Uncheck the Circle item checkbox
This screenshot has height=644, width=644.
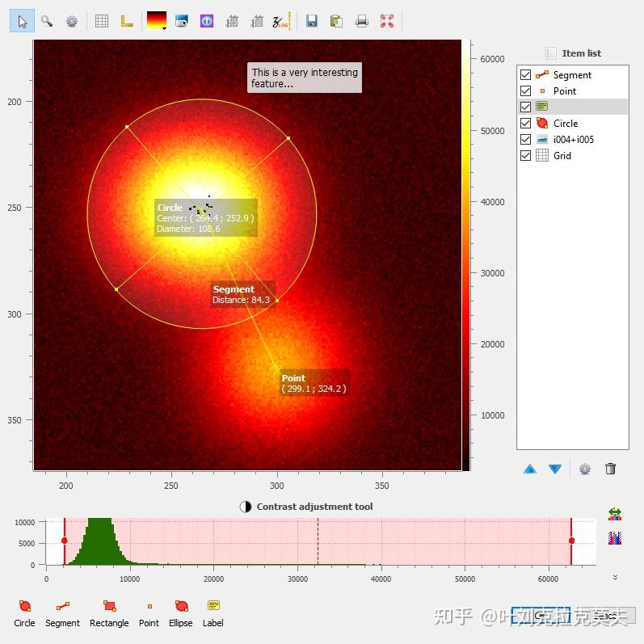(x=525, y=123)
